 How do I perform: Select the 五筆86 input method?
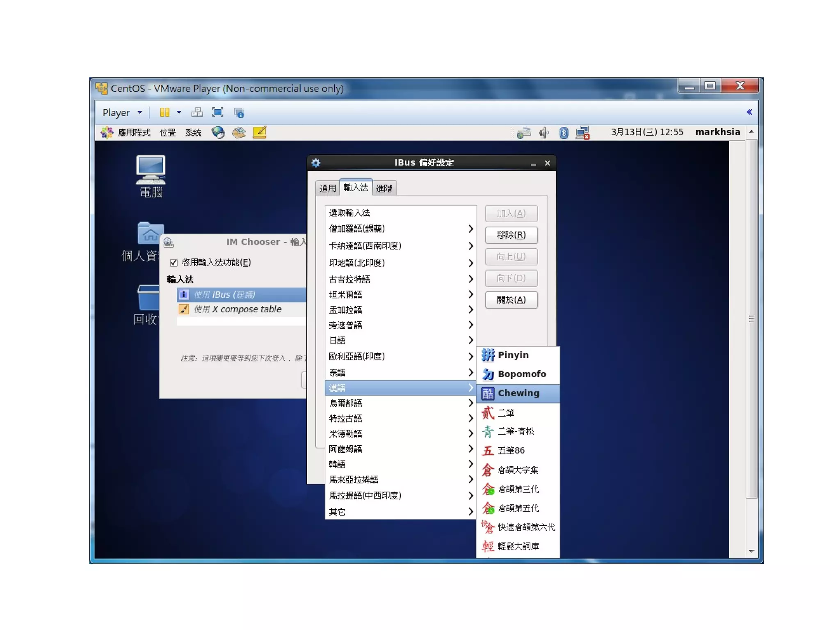(x=518, y=451)
